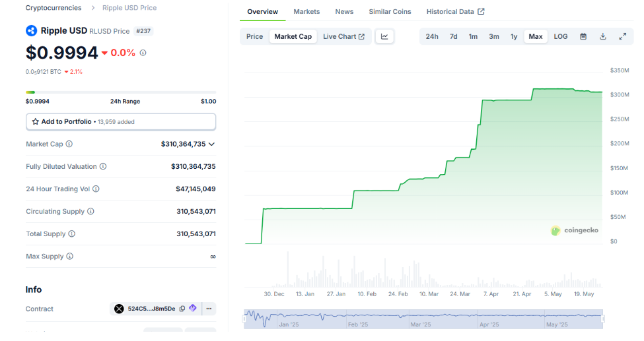
Task: Click the star icon on Add to Portfolio
Action: point(35,121)
